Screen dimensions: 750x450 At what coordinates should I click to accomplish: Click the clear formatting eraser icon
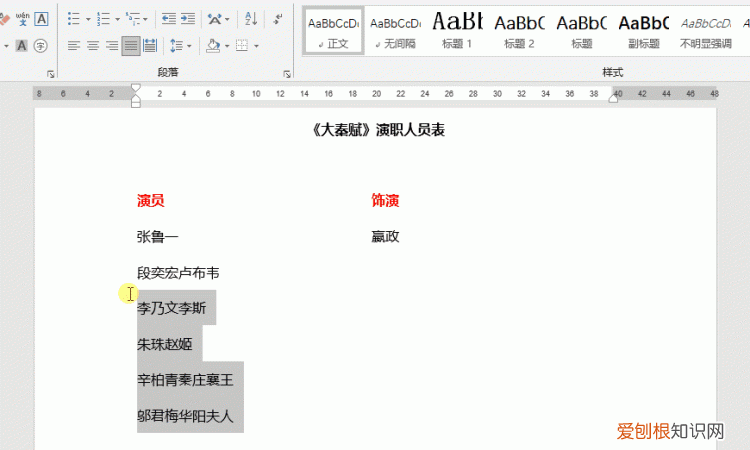(4, 19)
